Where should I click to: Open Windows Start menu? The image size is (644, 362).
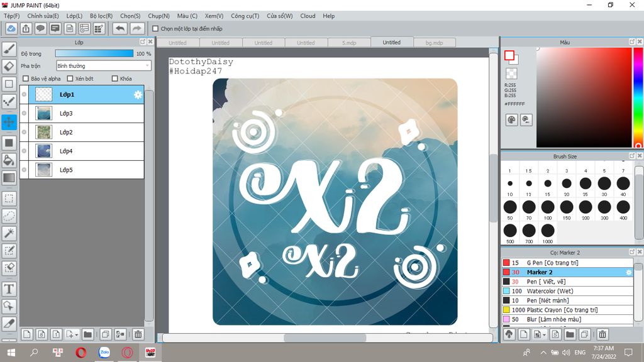click(11, 353)
